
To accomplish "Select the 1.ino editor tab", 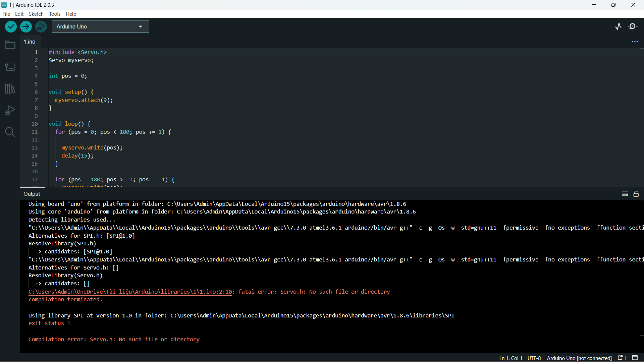I will coord(30,42).
